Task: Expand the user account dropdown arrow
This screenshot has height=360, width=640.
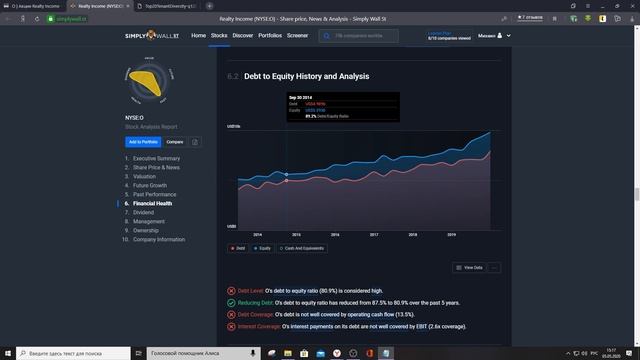Action: tap(509, 36)
